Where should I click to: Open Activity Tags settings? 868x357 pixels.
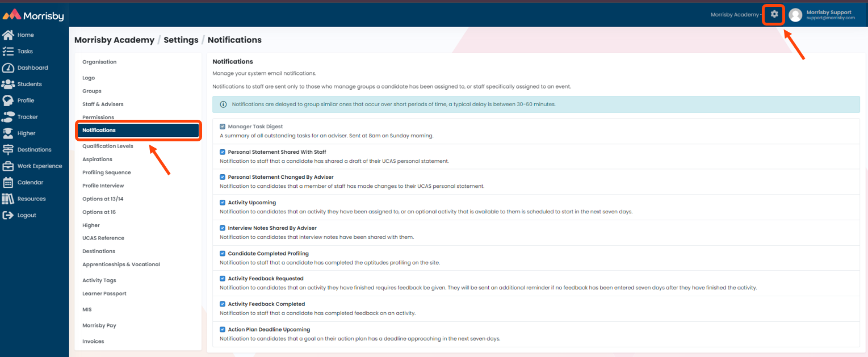coord(99,280)
